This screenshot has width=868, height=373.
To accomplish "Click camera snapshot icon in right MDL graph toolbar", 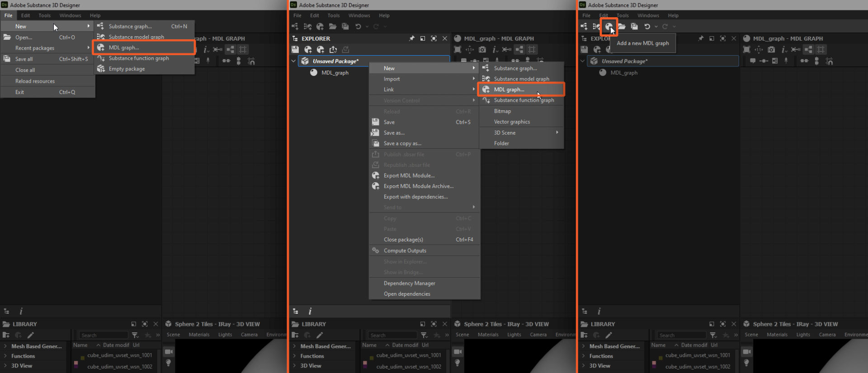I will [771, 49].
